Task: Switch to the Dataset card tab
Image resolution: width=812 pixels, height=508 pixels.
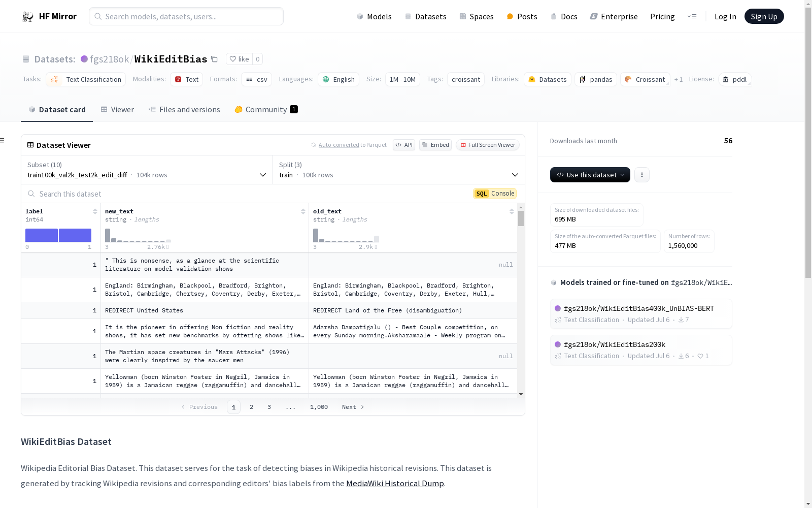Action: point(57,110)
